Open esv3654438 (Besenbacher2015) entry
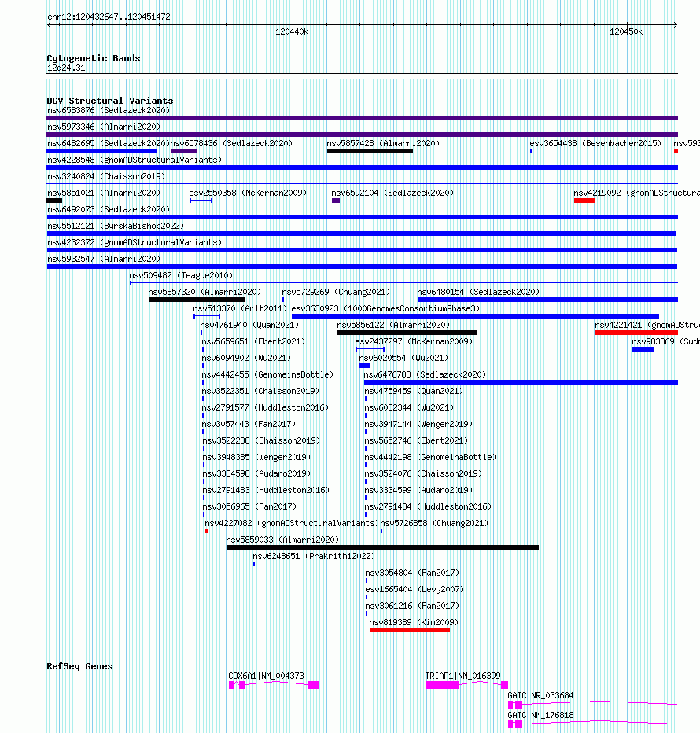700x733 pixels. [595, 143]
